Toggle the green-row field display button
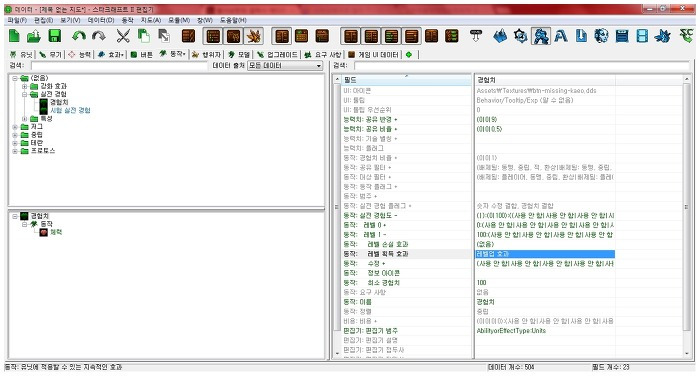Viewport: 700px width, 376px height. click(x=391, y=36)
